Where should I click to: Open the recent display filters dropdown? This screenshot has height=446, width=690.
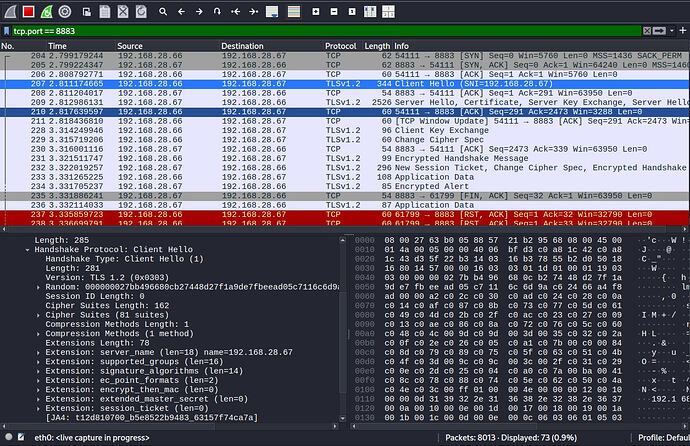click(x=672, y=31)
